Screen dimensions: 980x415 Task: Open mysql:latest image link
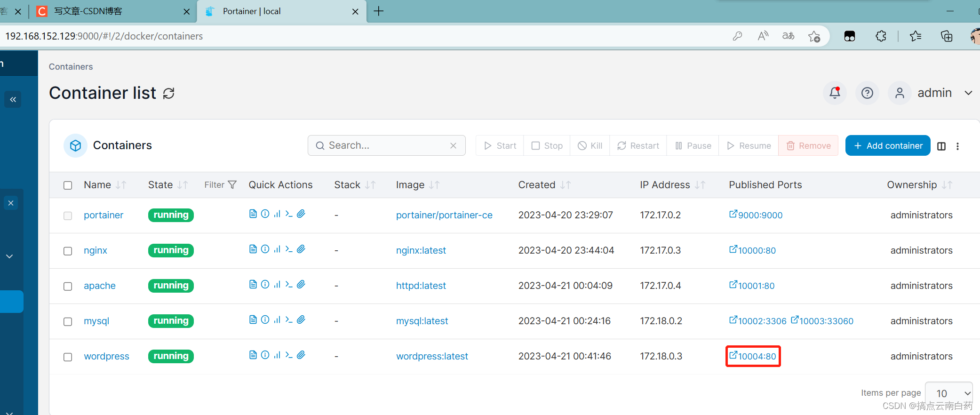point(422,321)
